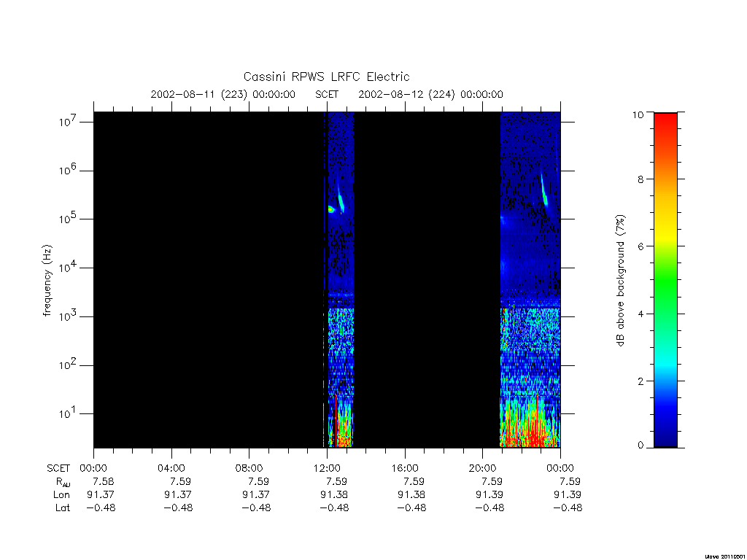The height and width of the screenshot is (560, 747).
Task: Click the SCET label between the dates
Action: pyautogui.click(x=327, y=94)
